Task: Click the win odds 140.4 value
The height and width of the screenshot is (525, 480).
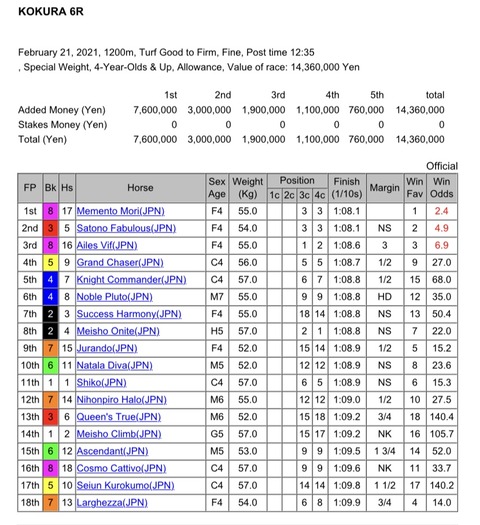Action: (442, 417)
